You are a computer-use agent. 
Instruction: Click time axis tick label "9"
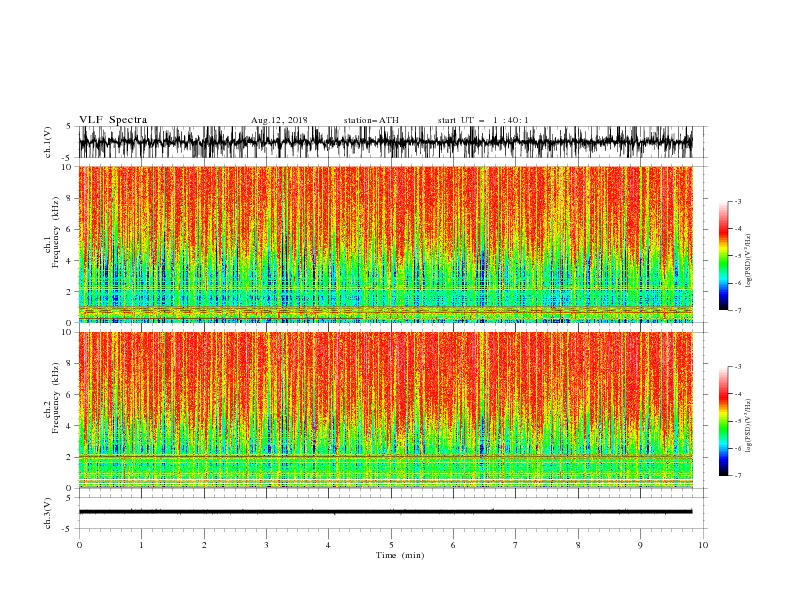click(x=640, y=545)
